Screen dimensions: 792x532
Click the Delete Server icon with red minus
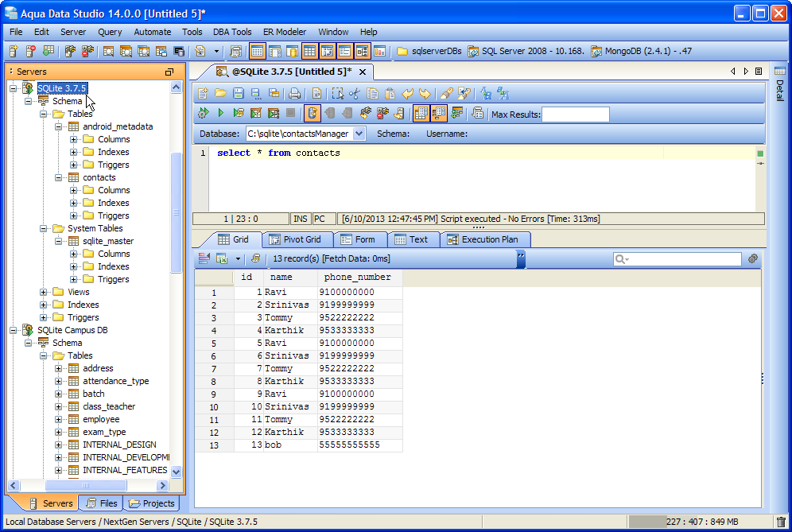31,51
